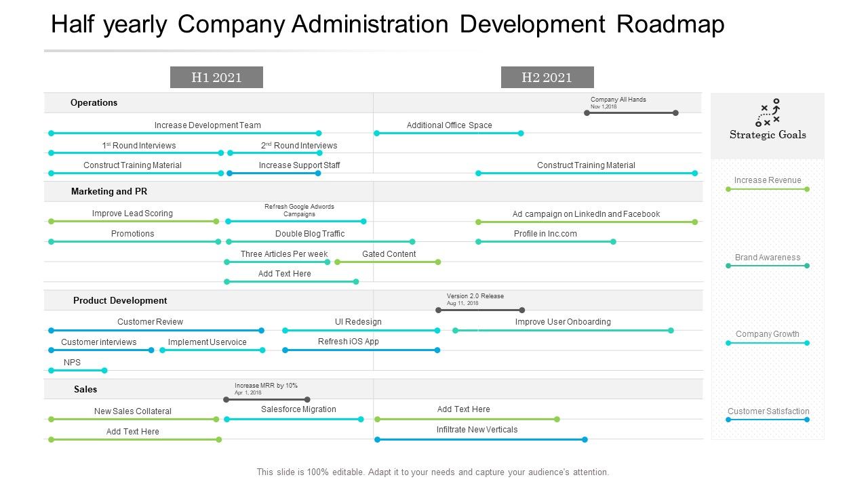Select the Increase Development Team label

point(208,125)
